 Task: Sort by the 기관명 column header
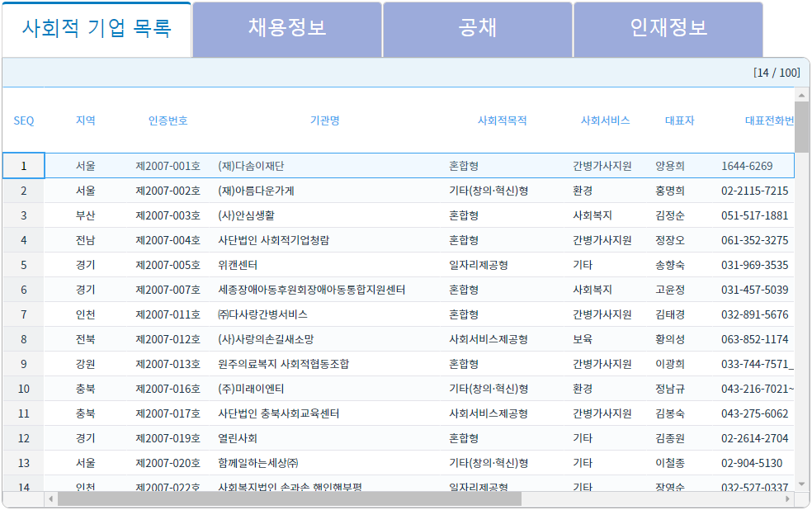point(324,120)
